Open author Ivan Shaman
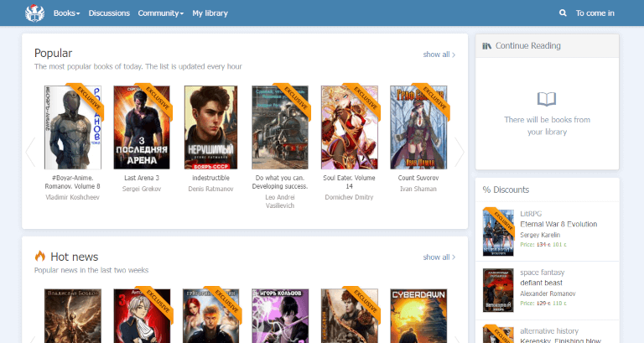 tap(418, 189)
